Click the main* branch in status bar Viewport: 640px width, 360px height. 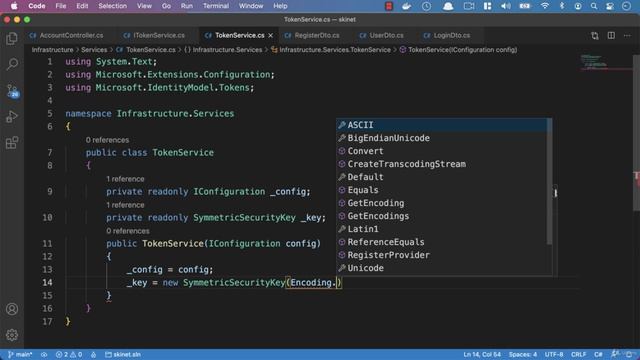(20, 354)
